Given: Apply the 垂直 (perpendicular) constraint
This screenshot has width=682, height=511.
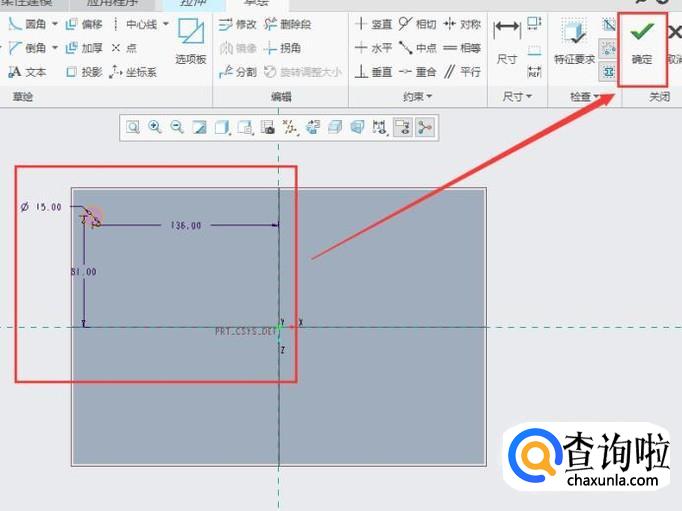Looking at the screenshot, I should click(x=373, y=72).
